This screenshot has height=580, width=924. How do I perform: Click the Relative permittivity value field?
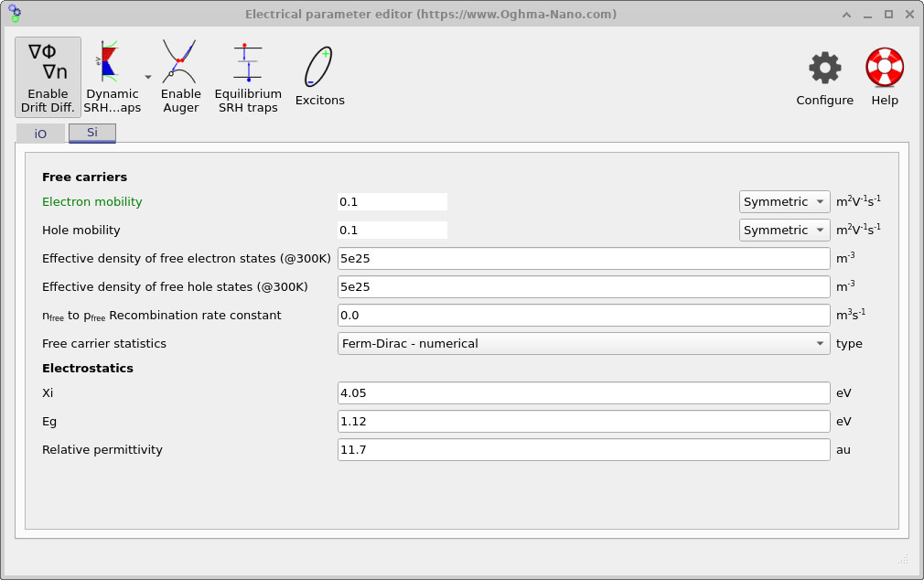click(583, 449)
